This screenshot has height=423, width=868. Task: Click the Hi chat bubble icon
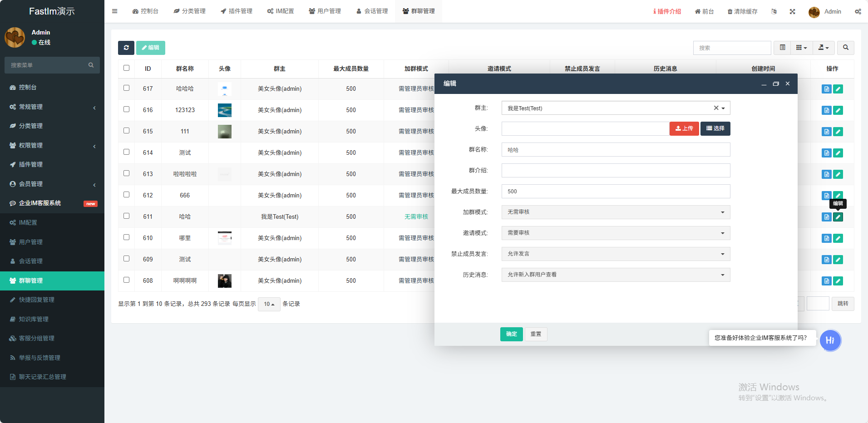click(830, 340)
